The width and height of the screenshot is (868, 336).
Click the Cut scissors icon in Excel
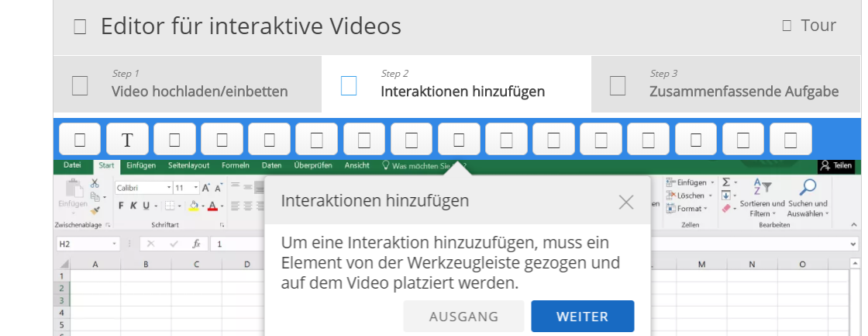[x=95, y=183]
